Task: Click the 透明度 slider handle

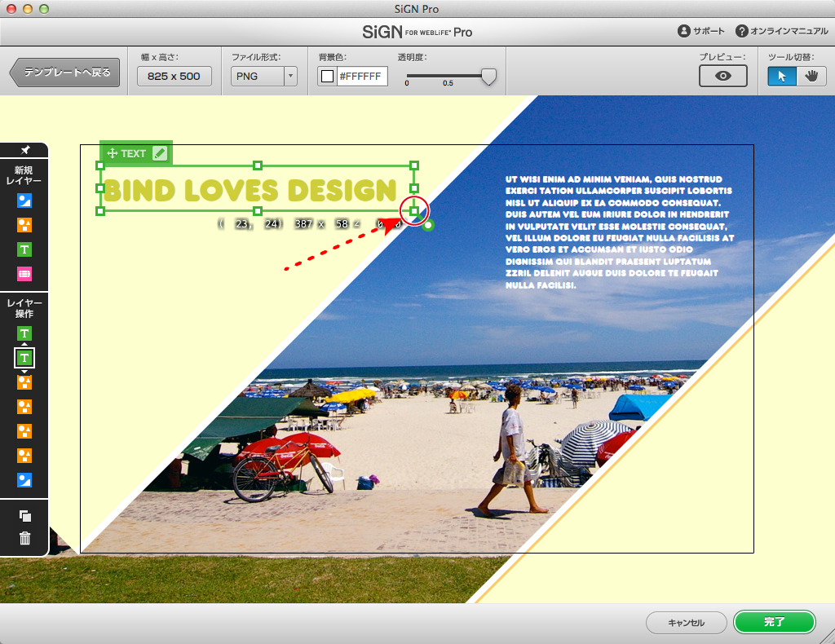Action: click(488, 77)
